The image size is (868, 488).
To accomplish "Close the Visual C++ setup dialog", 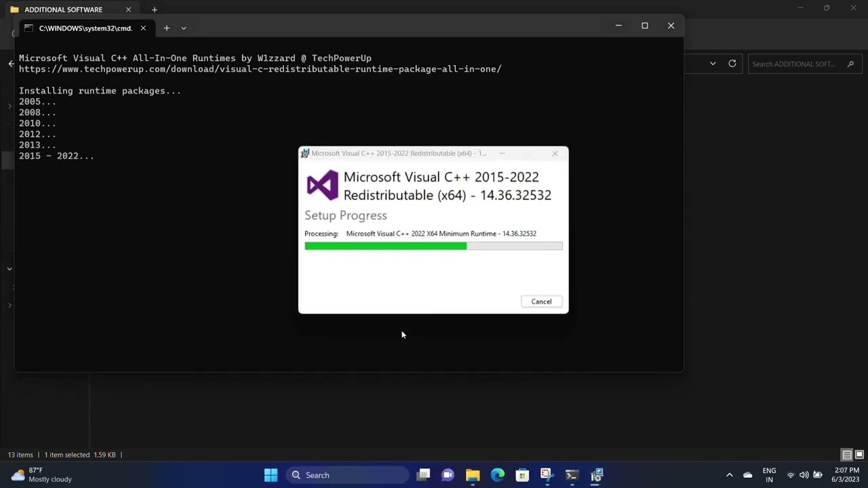I will [x=555, y=153].
